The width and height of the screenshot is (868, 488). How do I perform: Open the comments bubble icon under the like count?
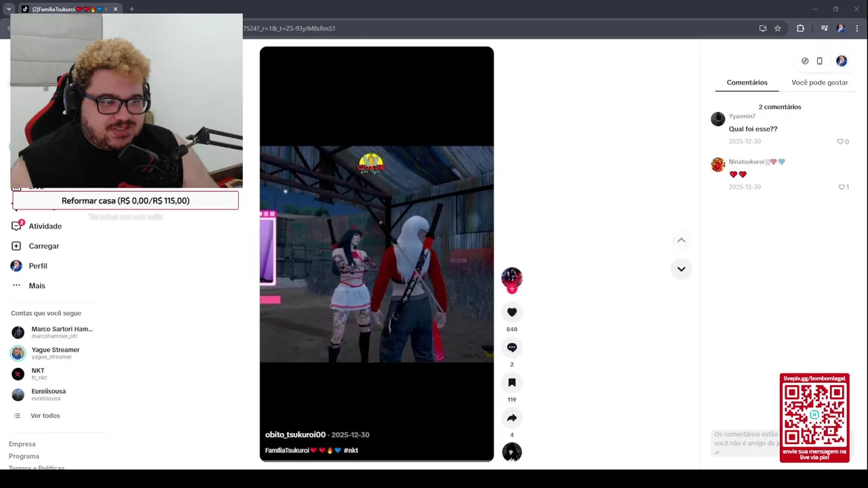tap(512, 347)
